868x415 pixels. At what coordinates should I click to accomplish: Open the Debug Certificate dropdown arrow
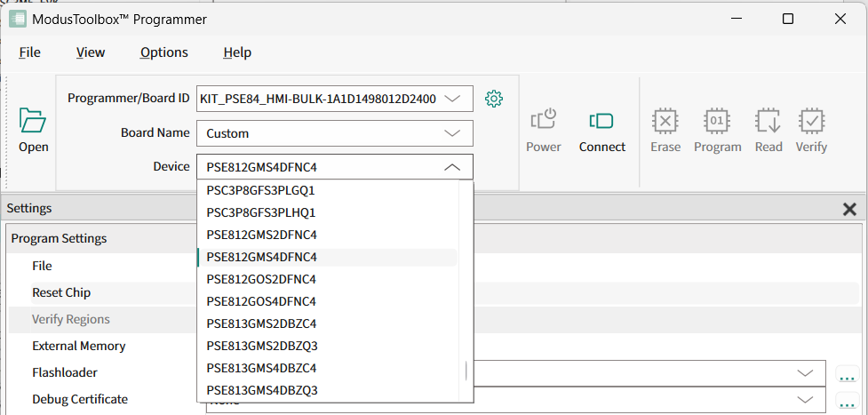pyautogui.click(x=806, y=399)
